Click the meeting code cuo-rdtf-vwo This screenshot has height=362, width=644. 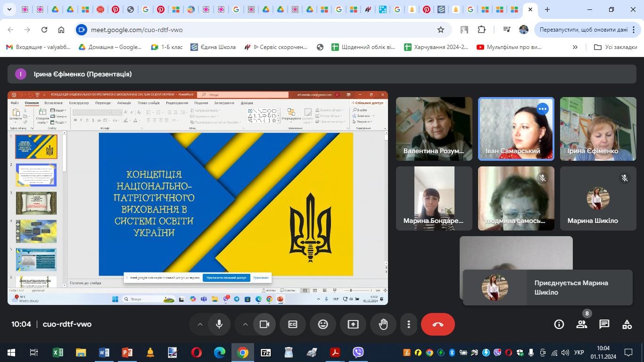(67, 324)
